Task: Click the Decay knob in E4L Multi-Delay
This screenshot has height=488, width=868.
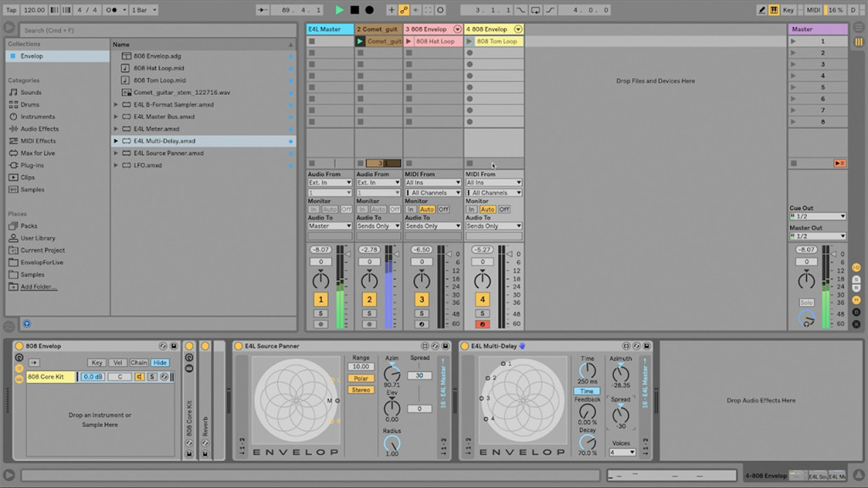Action: tap(587, 440)
